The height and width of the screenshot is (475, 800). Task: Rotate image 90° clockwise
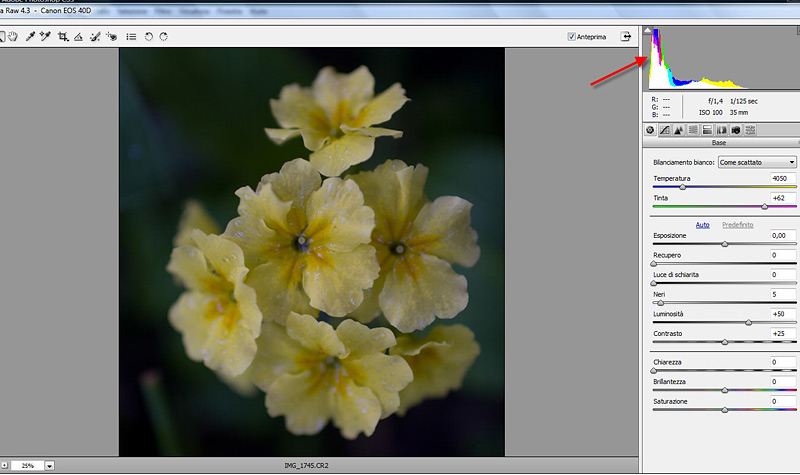[163, 37]
